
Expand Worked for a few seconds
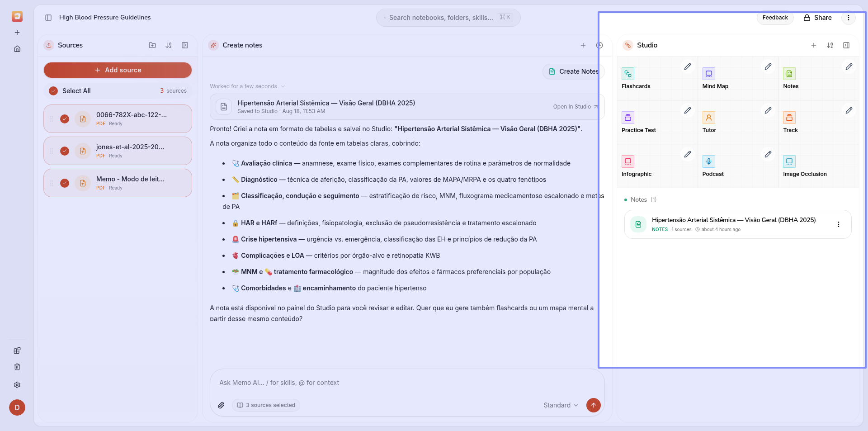[x=247, y=86]
